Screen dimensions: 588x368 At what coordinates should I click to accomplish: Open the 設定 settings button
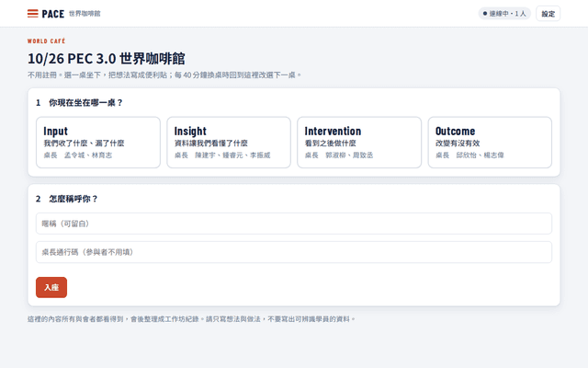[x=548, y=14]
